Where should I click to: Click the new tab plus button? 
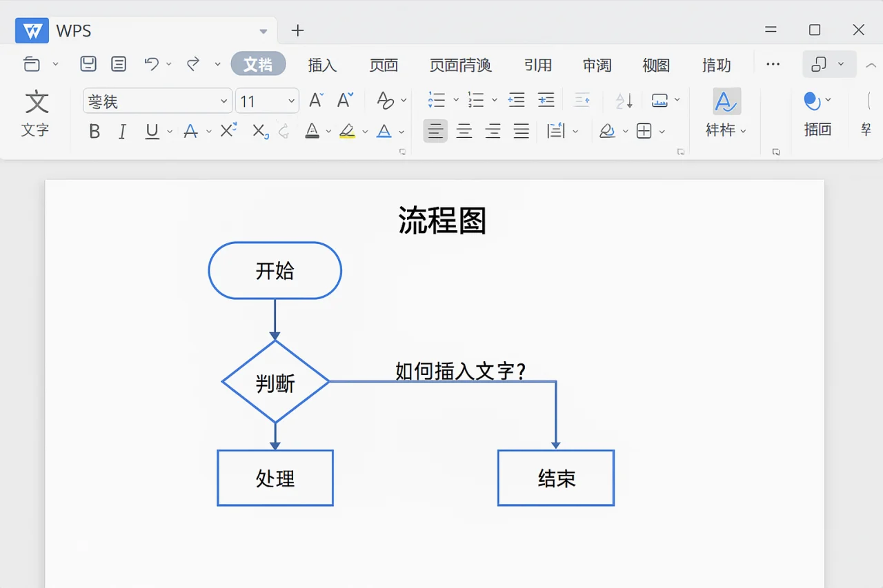pos(297,30)
